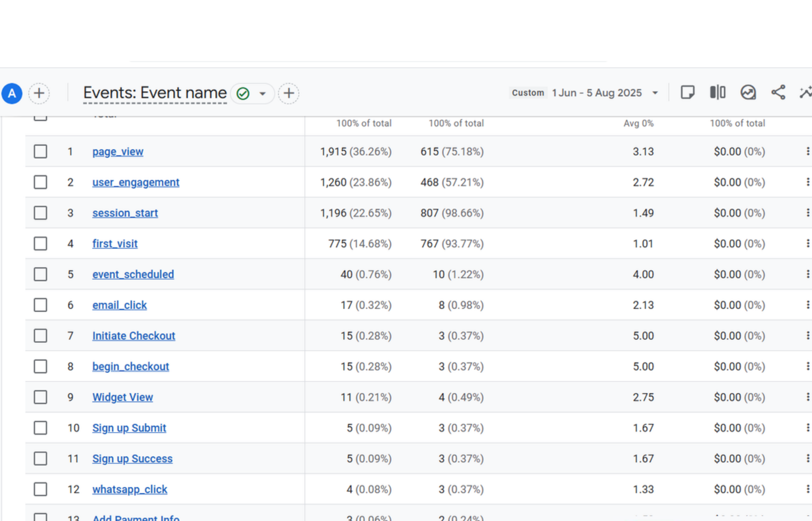Open the three-dot menu for Initiate Checkout row
812x521 pixels.
(808, 336)
